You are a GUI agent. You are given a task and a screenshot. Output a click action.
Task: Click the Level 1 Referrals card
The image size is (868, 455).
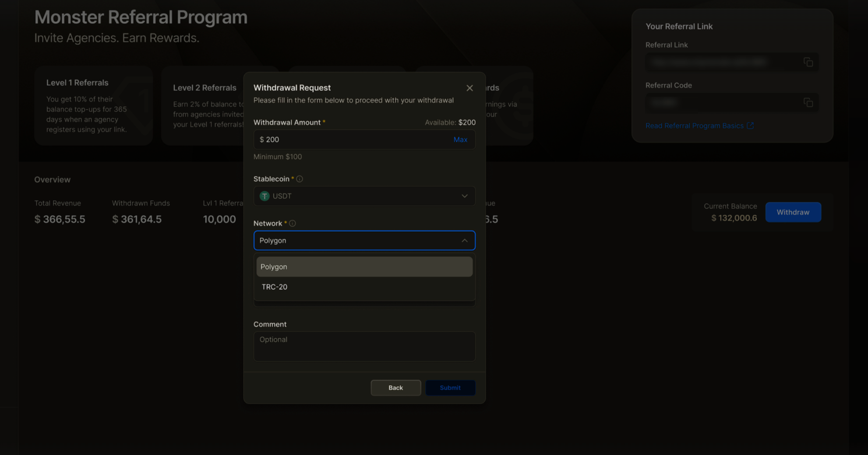tap(93, 105)
